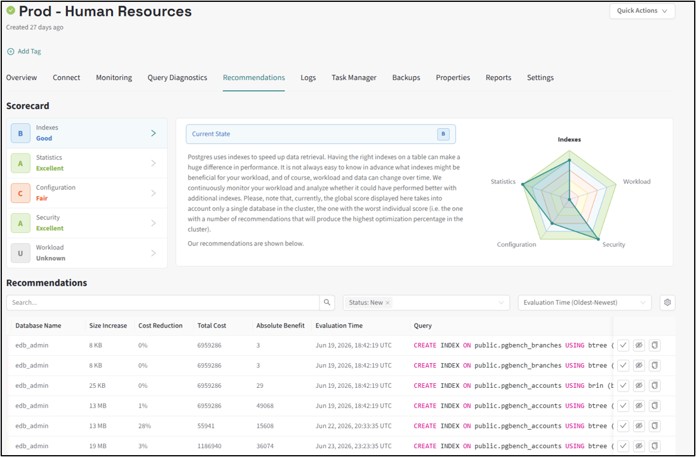Select the Configuration grade C badge
696x457 pixels.
click(20, 193)
